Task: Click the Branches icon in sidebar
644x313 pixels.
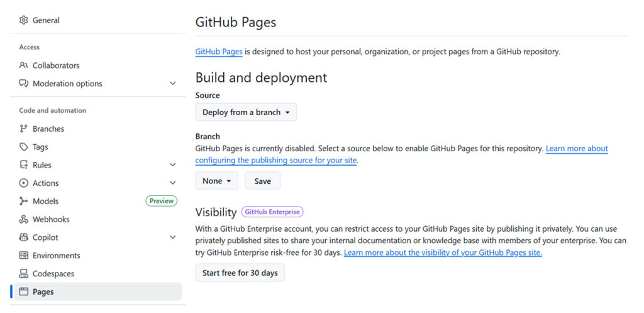Action: [x=24, y=129]
